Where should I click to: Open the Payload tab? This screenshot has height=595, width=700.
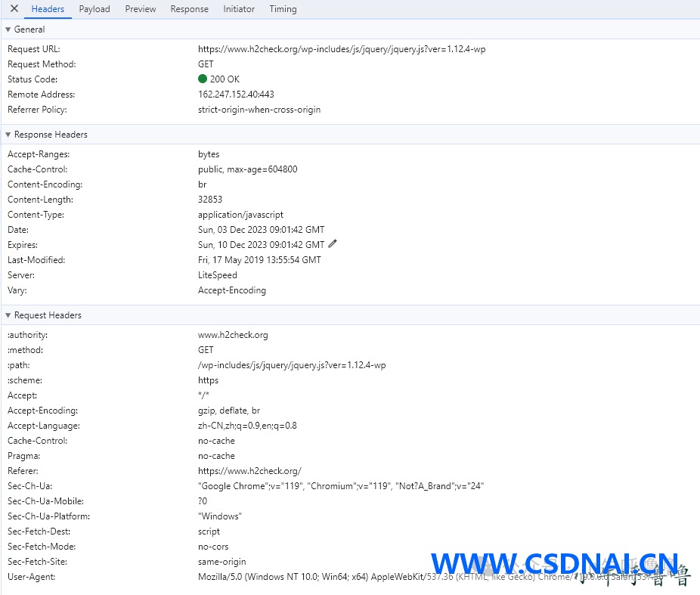tap(94, 9)
